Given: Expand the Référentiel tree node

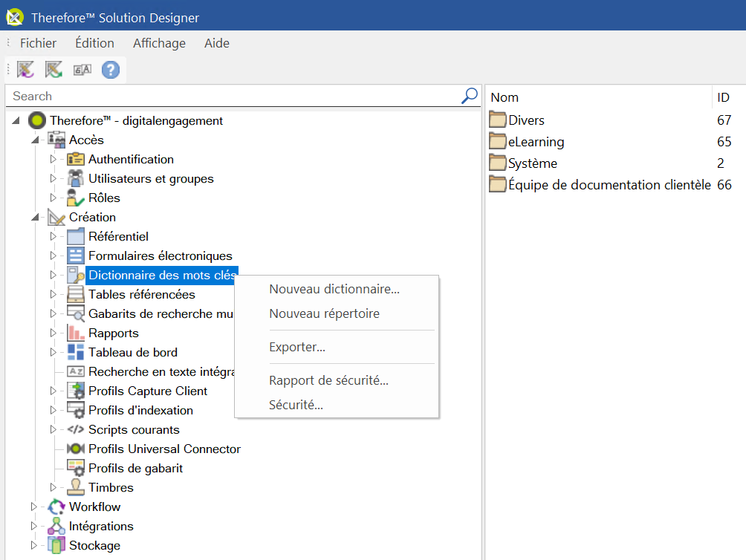Looking at the screenshot, I should 53,236.
